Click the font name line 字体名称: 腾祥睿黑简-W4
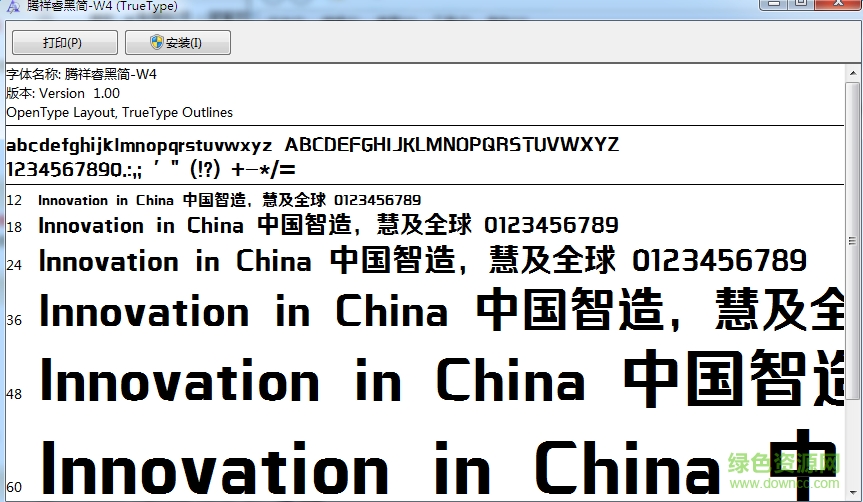The width and height of the screenshot is (863, 502). pos(81,74)
